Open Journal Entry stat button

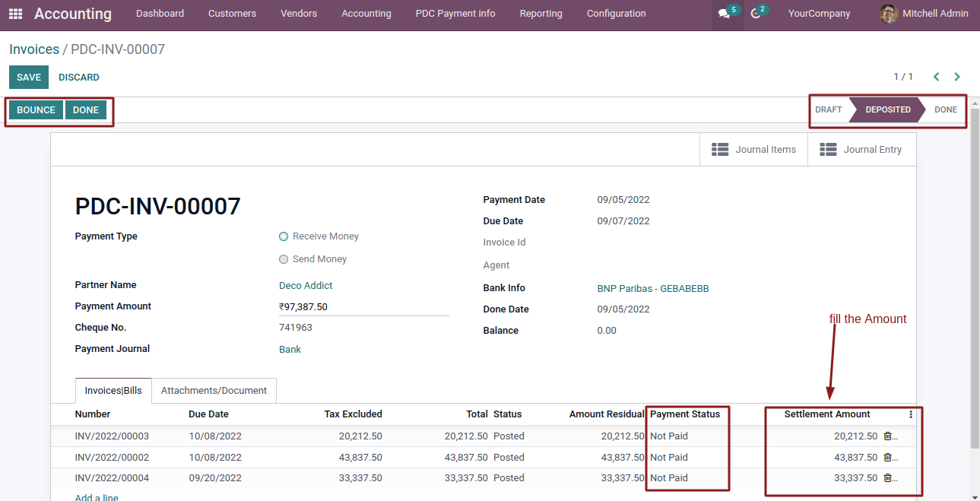tap(861, 150)
